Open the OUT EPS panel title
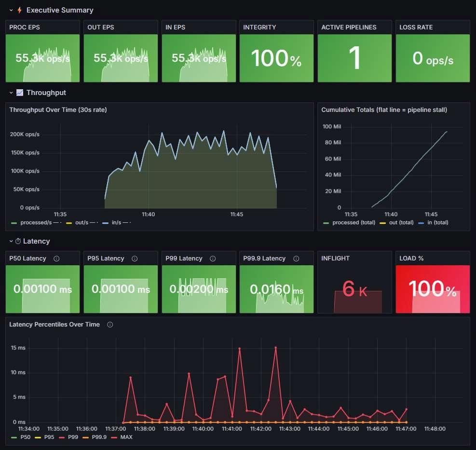Screen dimensions: 476x450 click(x=101, y=27)
